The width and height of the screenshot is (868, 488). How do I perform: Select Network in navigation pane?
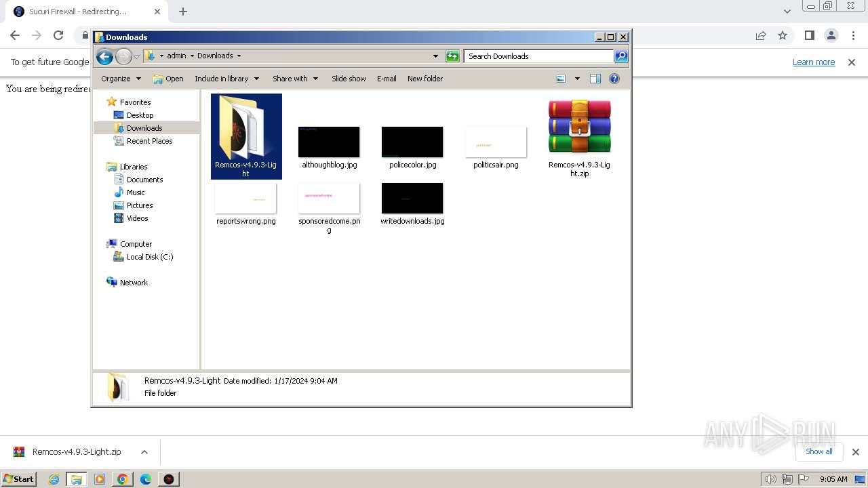pos(134,283)
